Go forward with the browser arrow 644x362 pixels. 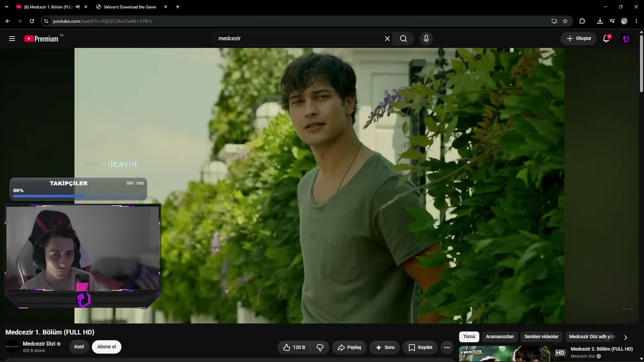click(x=20, y=21)
